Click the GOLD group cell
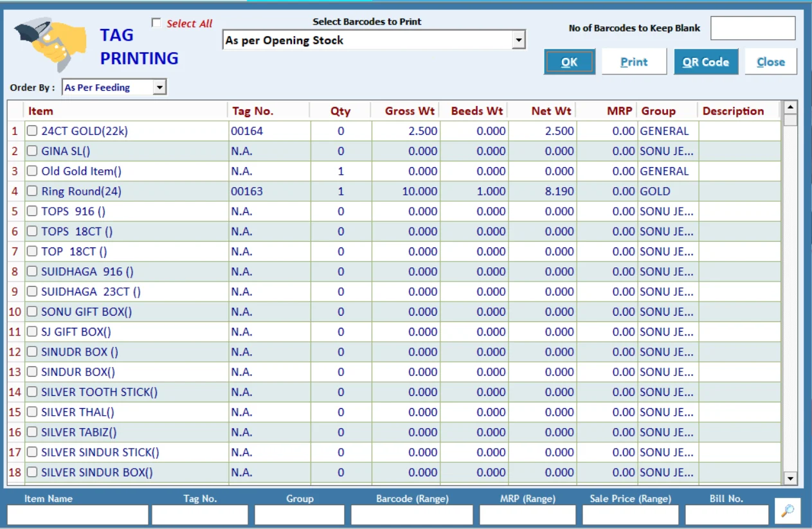 point(667,191)
